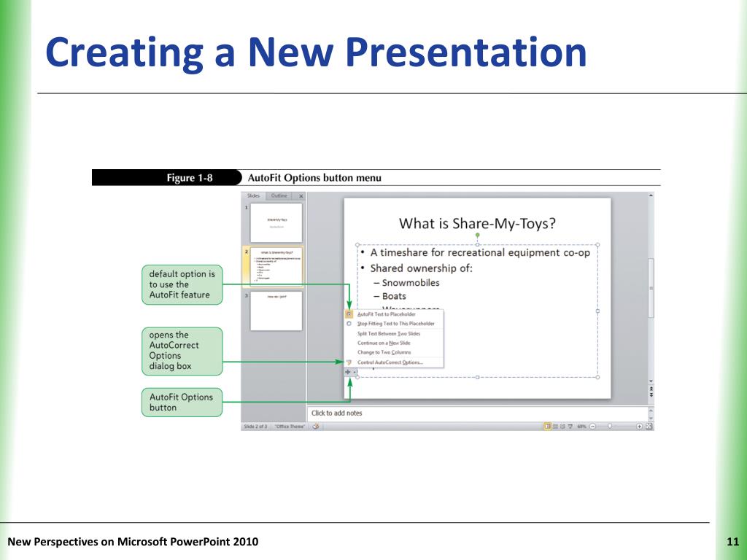Screen dimensions: 747x560
Task: Click the right-middle sizing handle of the placeholder
Action: point(597,311)
